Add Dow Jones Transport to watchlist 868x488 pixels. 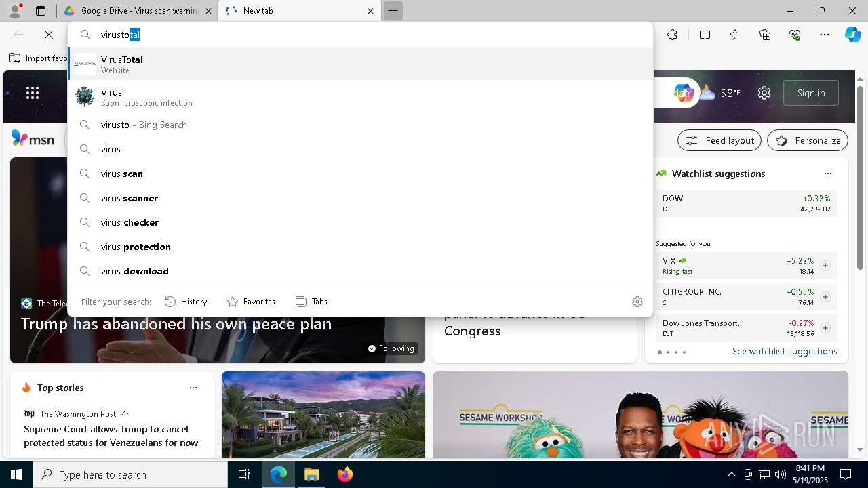pyautogui.click(x=825, y=328)
